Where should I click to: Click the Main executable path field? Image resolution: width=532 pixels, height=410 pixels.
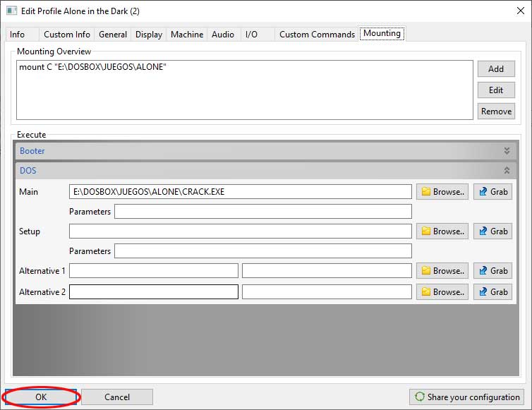pos(241,192)
